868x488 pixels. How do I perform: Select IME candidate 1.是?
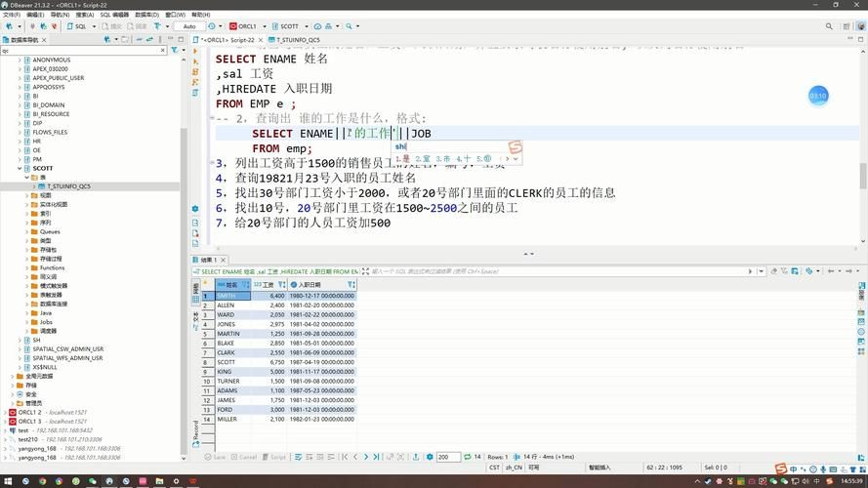pos(402,159)
